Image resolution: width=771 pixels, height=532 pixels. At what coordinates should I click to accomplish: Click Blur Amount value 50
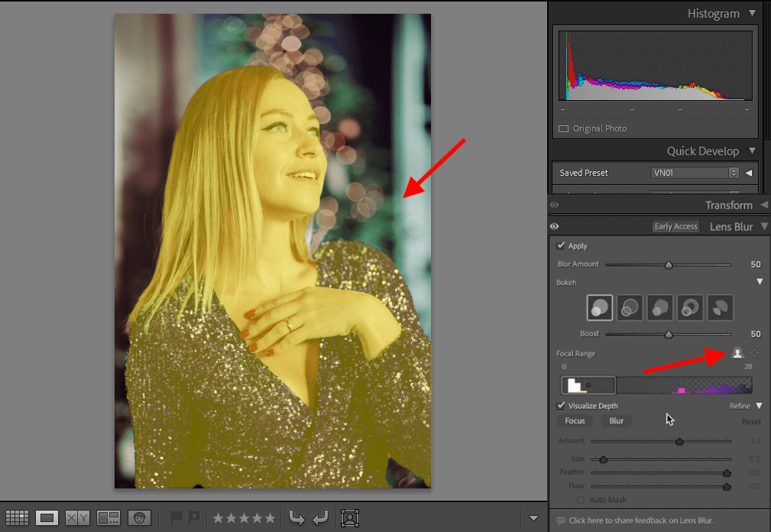click(x=756, y=264)
